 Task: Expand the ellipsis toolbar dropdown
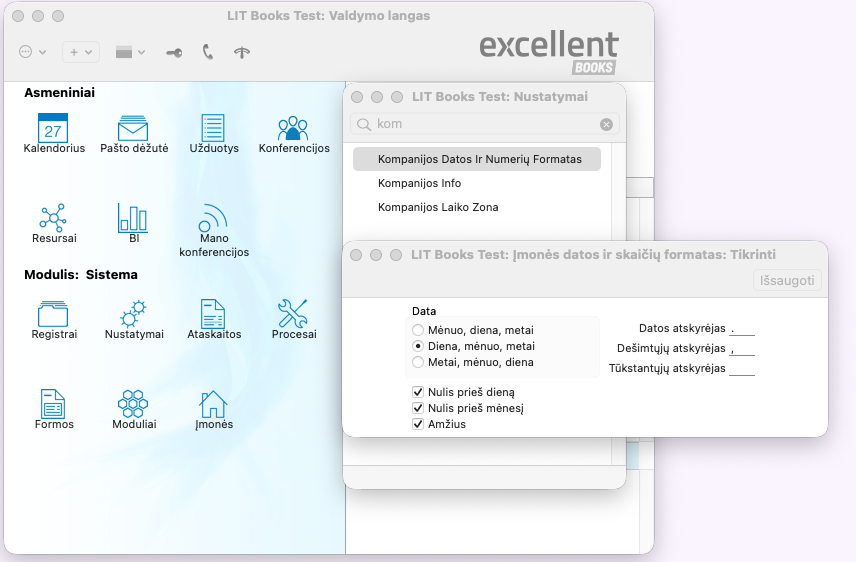(x=33, y=52)
